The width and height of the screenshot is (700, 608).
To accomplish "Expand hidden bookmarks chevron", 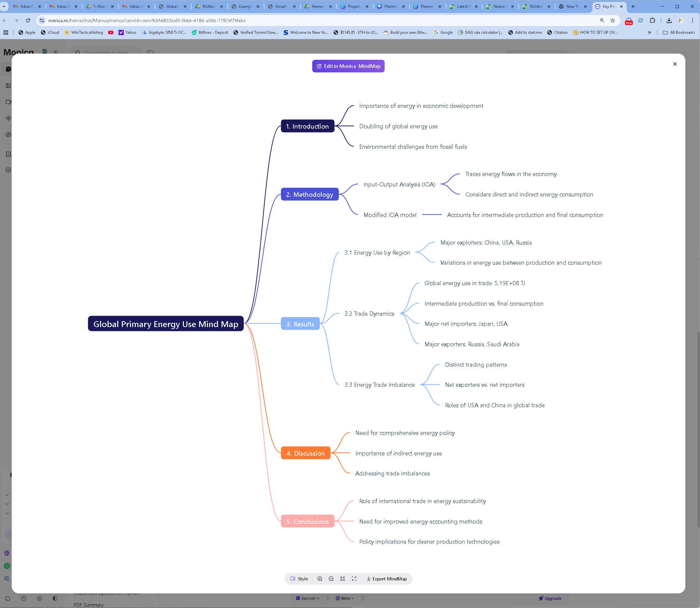I will point(649,32).
